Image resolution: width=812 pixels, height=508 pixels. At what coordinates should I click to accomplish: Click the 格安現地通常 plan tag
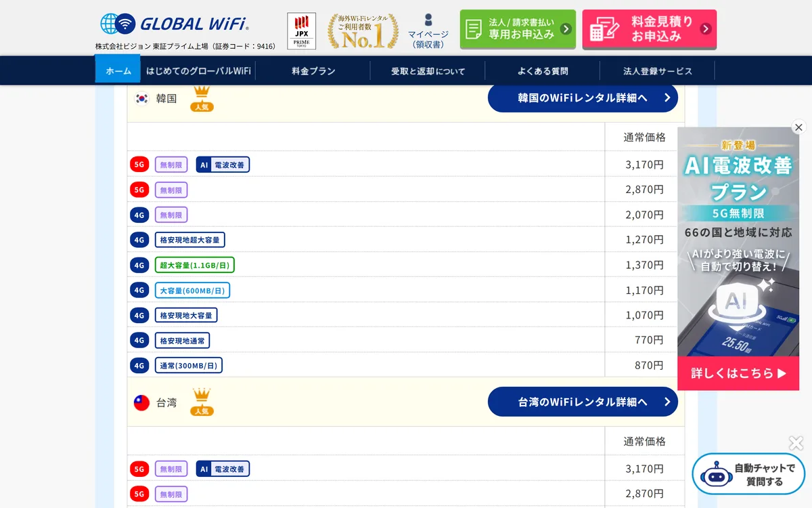(x=182, y=340)
